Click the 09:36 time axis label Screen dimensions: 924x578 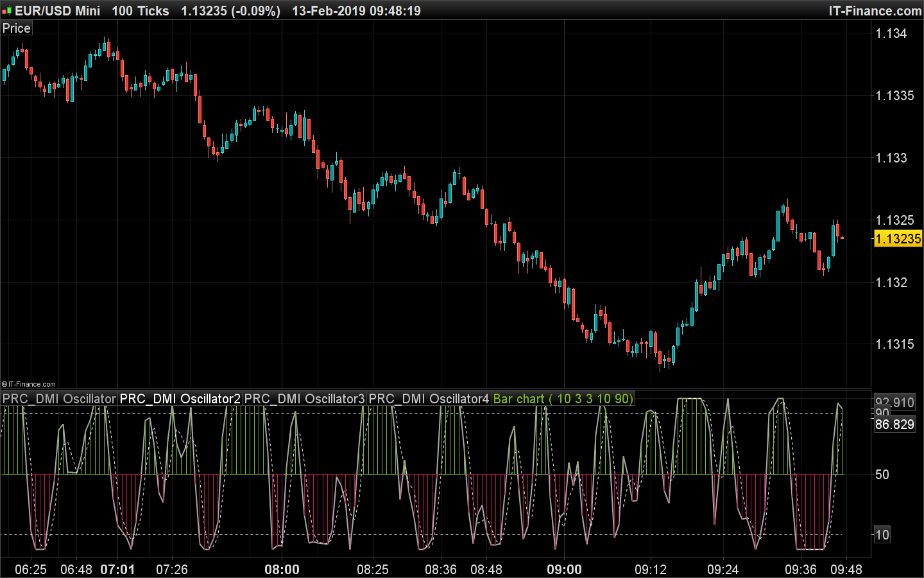click(x=801, y=570)
